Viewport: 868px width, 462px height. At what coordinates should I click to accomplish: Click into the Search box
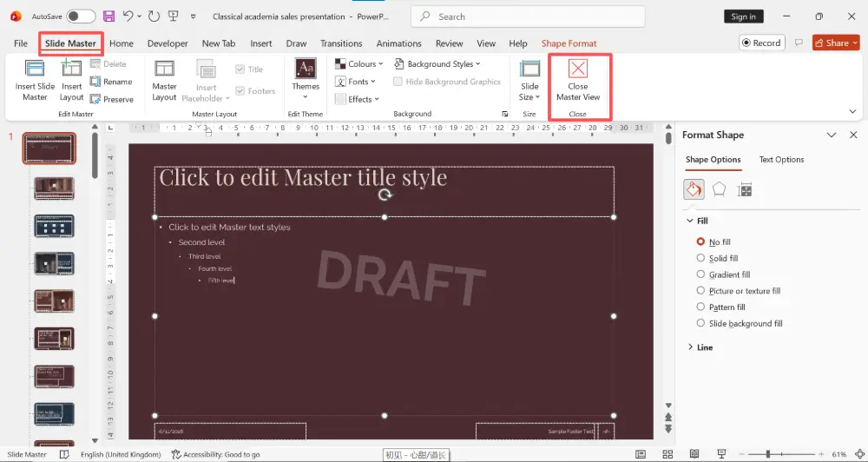[x=528, y=16]
